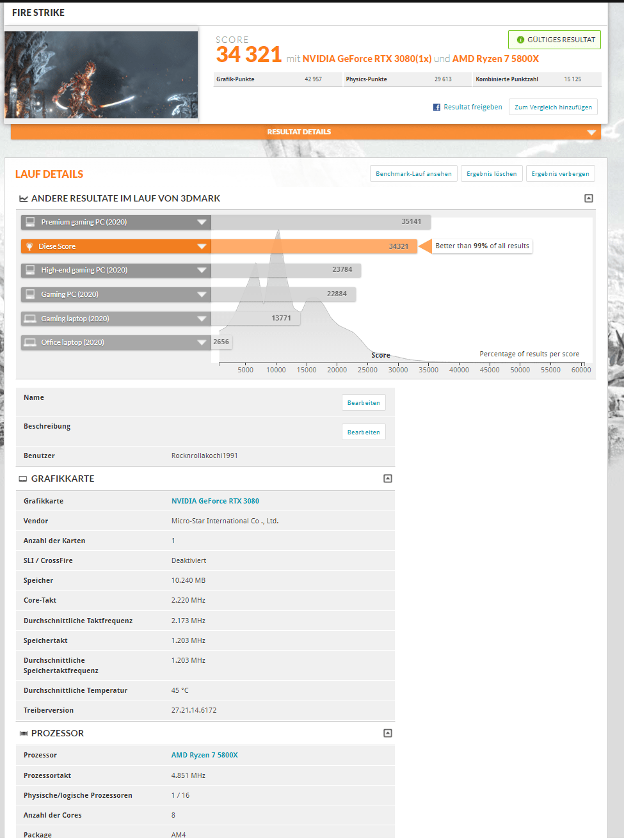Click the chart icon beside Andere Resultate heading

pyautogui.click(x=24, y=199)
